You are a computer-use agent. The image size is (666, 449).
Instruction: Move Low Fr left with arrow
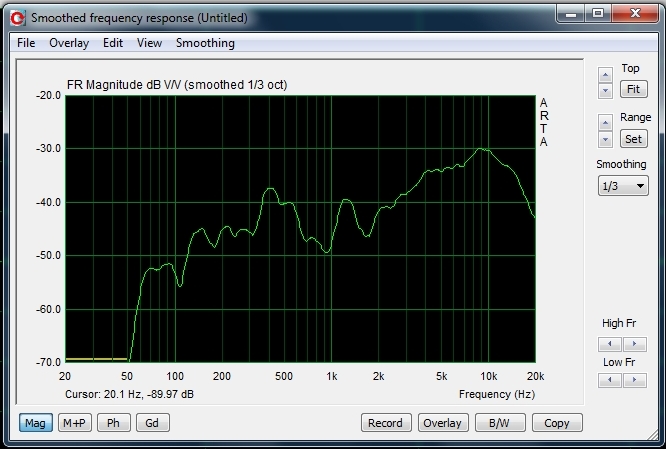point(610,380)
